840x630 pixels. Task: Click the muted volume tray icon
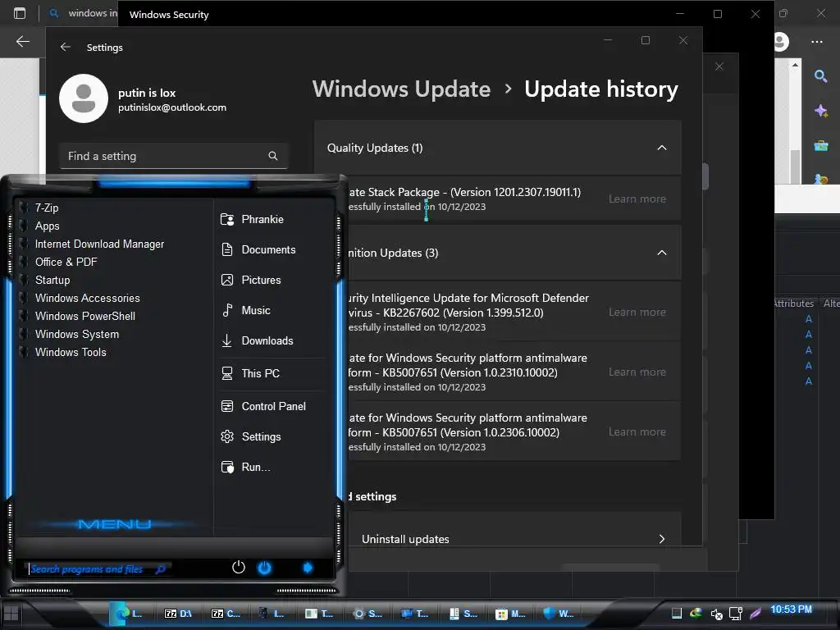click(716, 614)
